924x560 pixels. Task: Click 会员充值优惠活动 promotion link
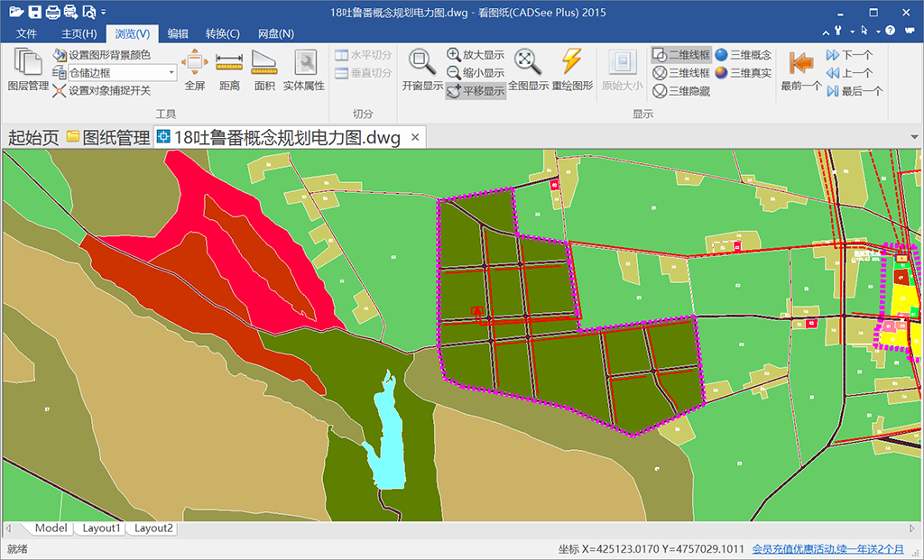[x=827, y=549]
